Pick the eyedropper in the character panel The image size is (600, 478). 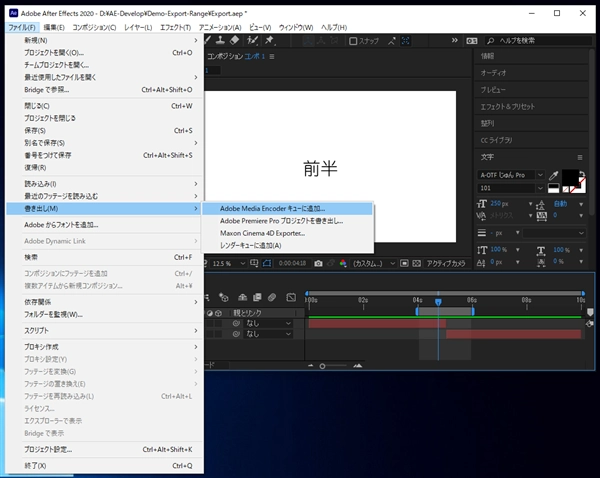553,175
